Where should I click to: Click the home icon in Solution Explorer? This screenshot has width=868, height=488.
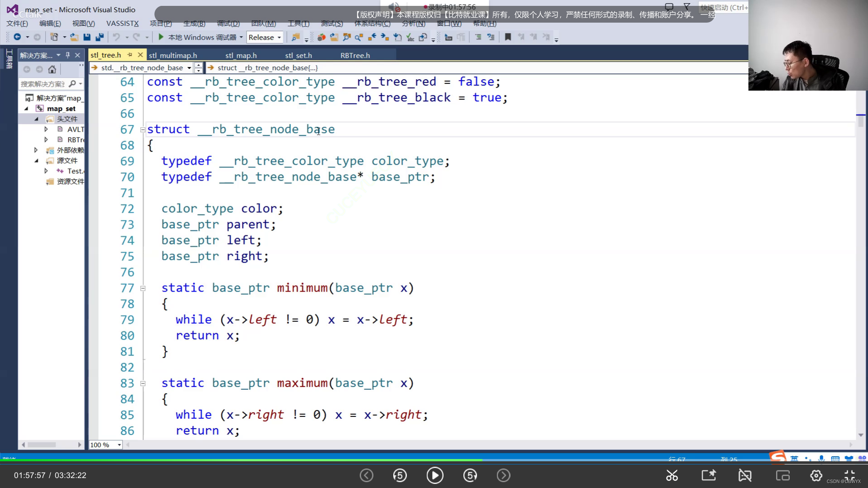pos(52,69)
